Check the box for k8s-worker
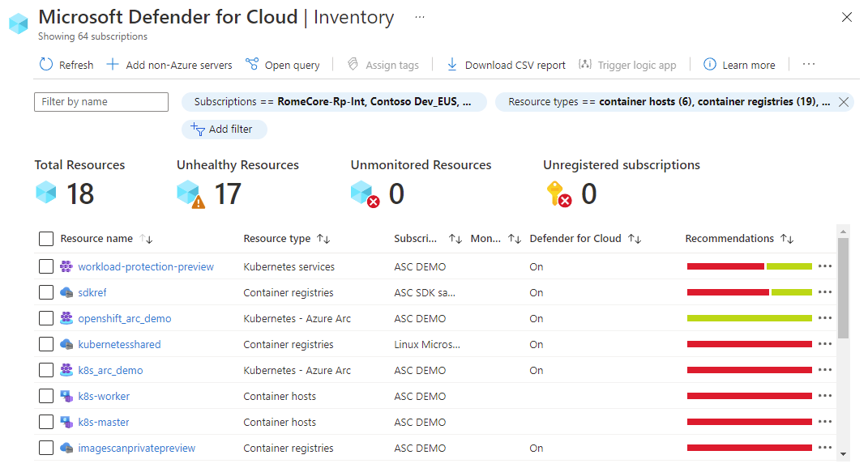Viewport: 868px width, 472px height. [46, 396]
